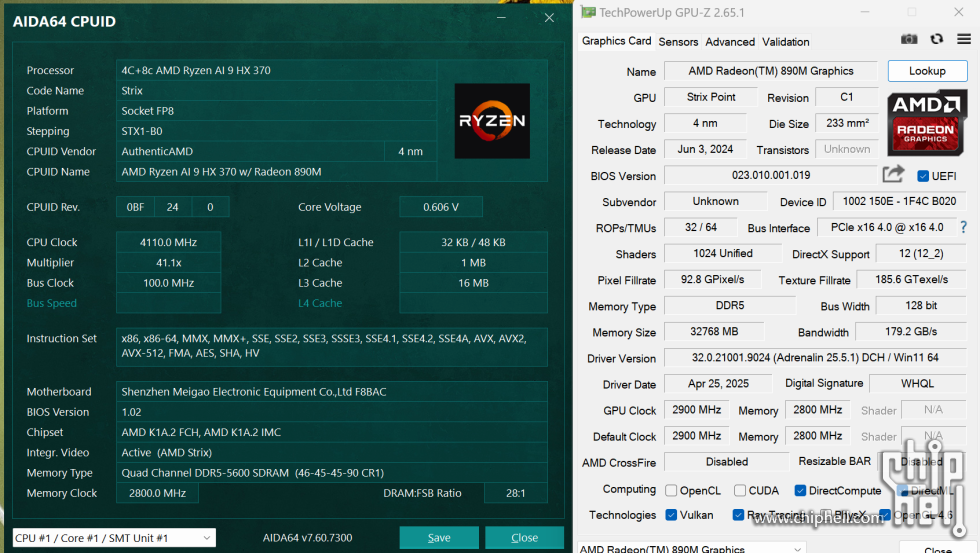This screenshot has width=980, height=553.
Task: Click the Bus Interface question mark
Action: point(963,227)
